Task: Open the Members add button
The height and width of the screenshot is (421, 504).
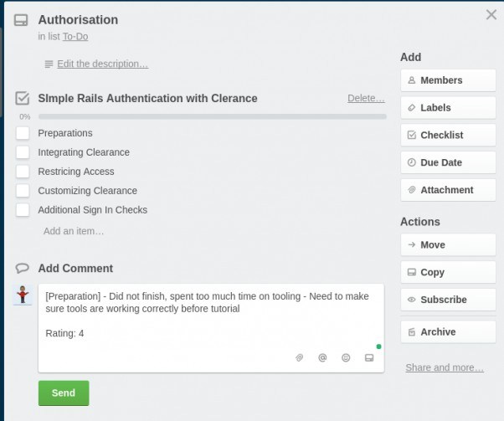Action: pos(448,80)
